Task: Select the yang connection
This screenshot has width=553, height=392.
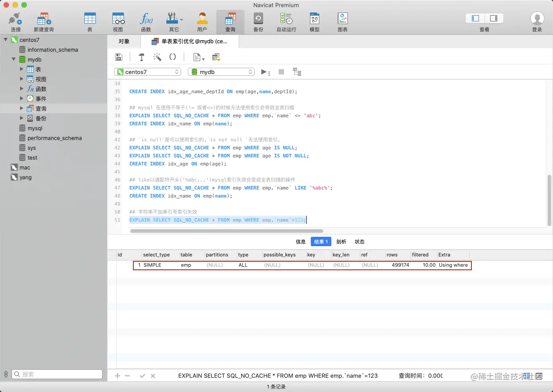Action: point(25,177)
